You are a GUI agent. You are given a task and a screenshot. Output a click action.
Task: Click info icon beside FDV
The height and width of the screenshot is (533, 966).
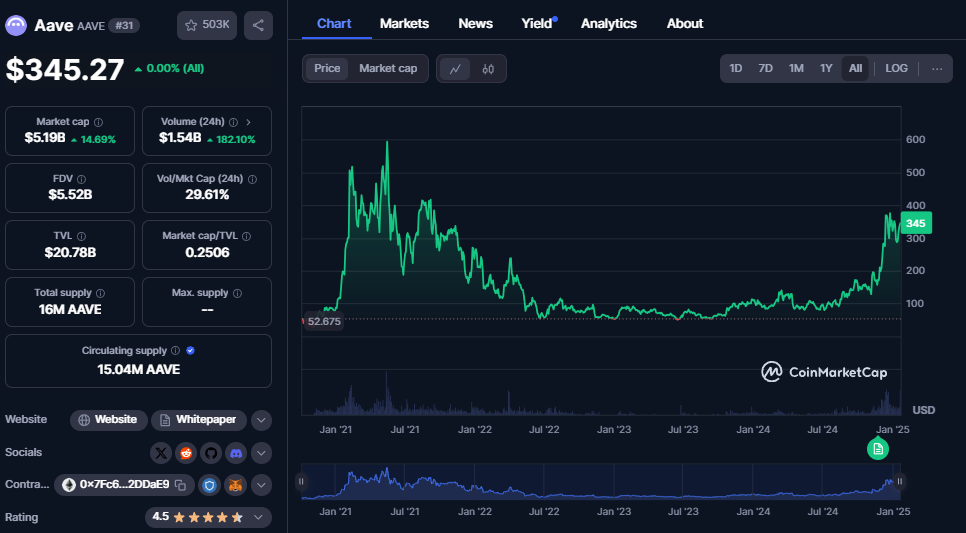click(82, 179)
